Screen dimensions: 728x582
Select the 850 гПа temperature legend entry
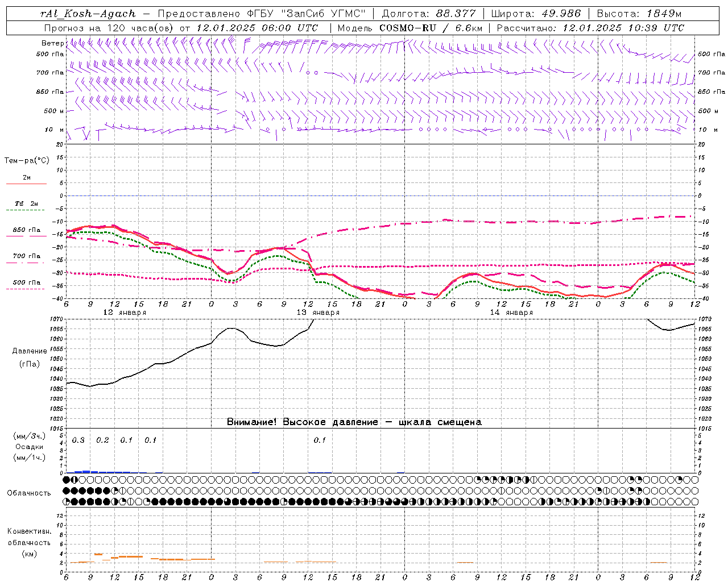[27, 230]
